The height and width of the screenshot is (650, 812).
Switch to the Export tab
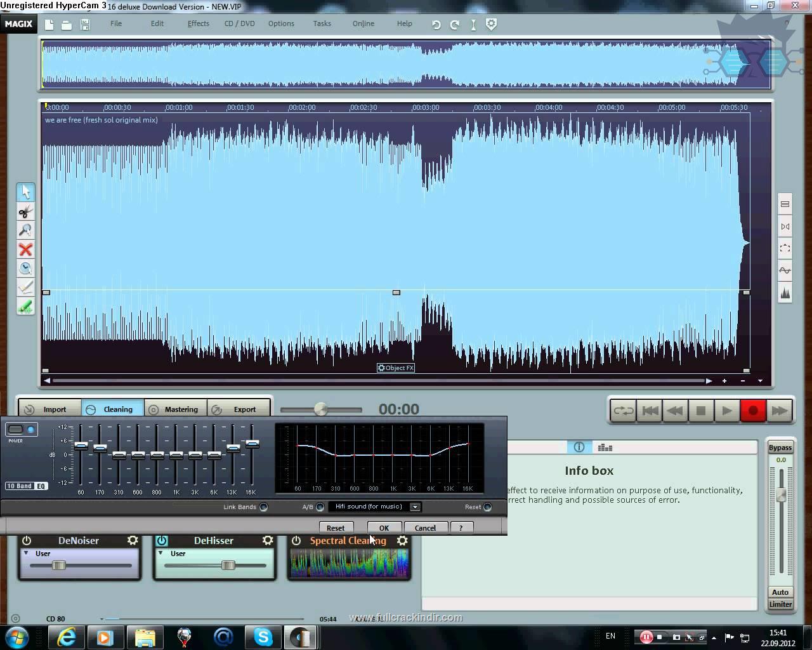point(239,409)
